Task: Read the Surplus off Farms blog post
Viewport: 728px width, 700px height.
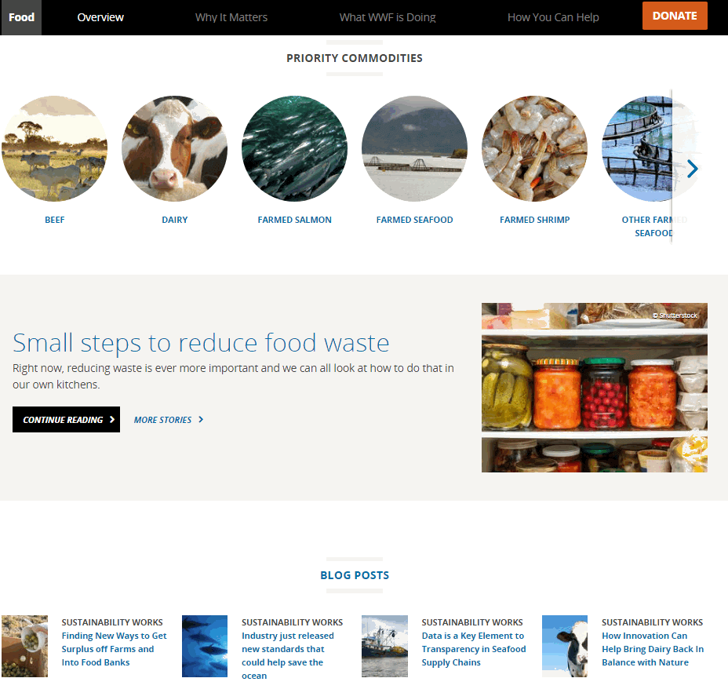Action: [x=114, y=649]
